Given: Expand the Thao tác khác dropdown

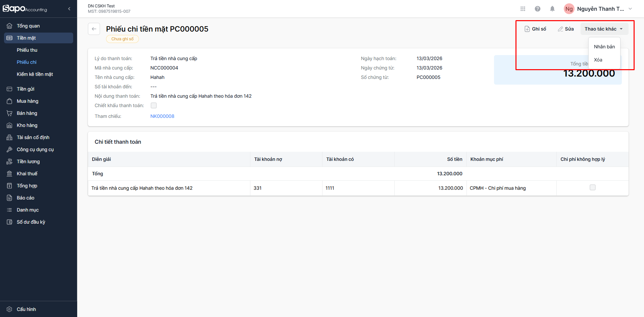Looking at the screenshot, I should (x=604, y=29).
